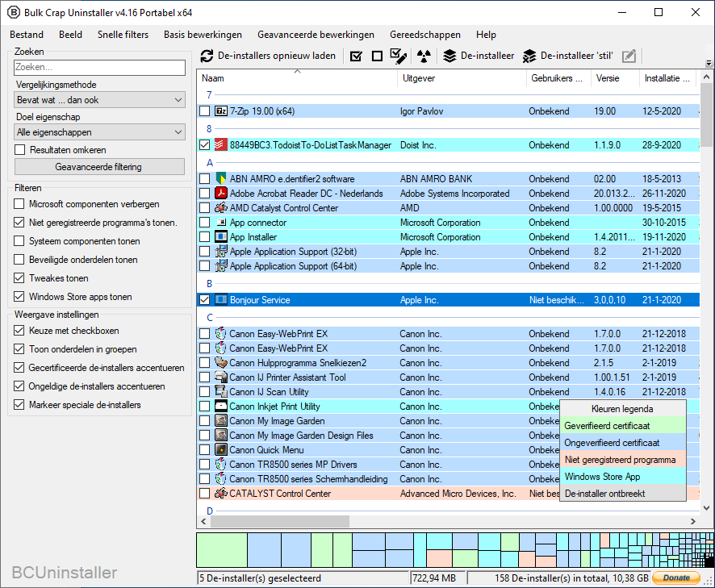Click the App connector row icon
The image size is (715, 588).
(x=220, y=223)
